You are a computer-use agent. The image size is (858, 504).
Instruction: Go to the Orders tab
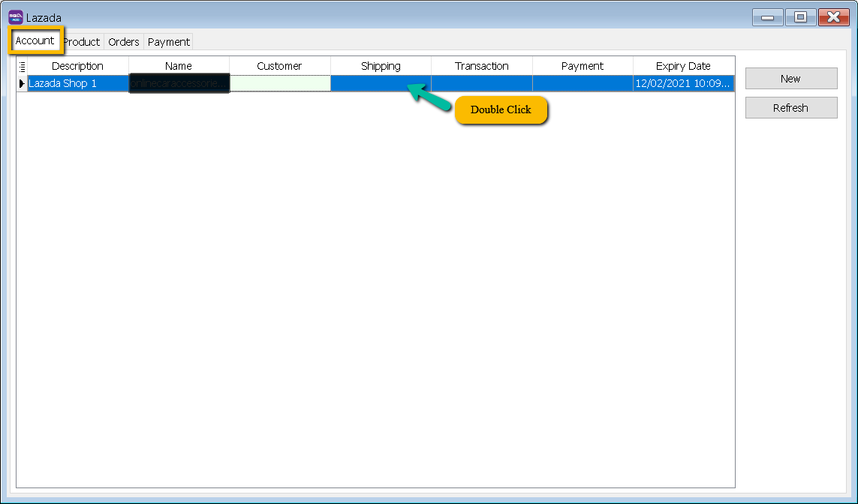point(124,42)
